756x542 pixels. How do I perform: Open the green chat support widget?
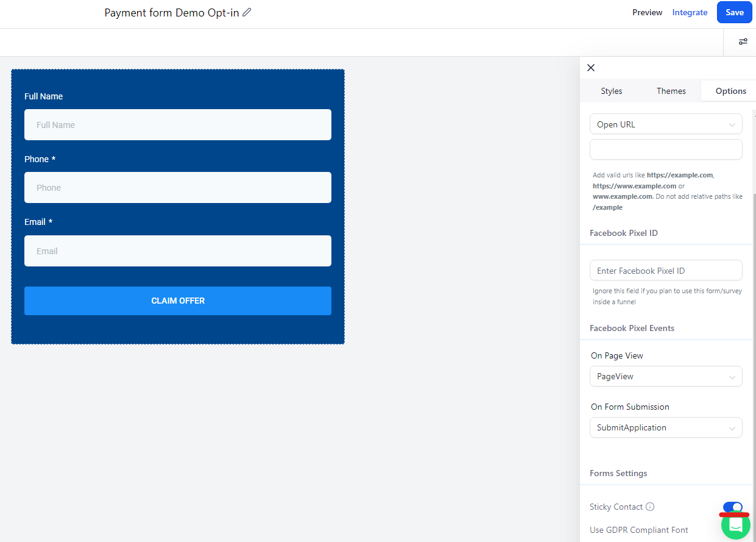[x=735, y=525]
